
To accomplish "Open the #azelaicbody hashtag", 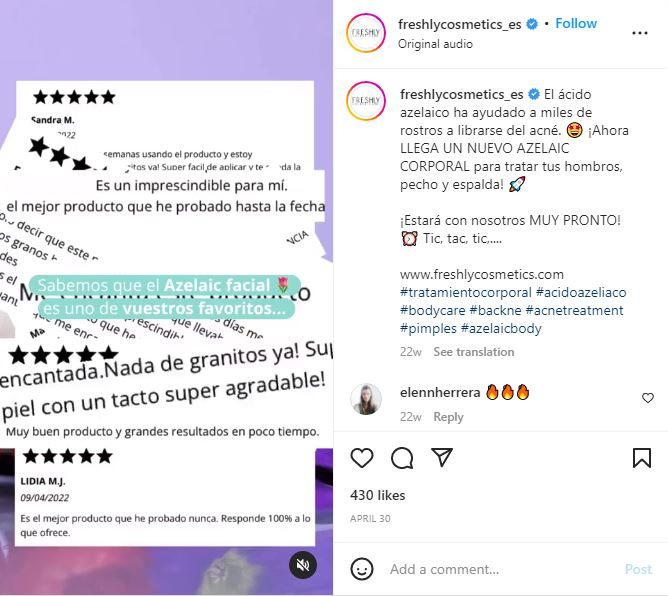I will click(x=501, y=328).
